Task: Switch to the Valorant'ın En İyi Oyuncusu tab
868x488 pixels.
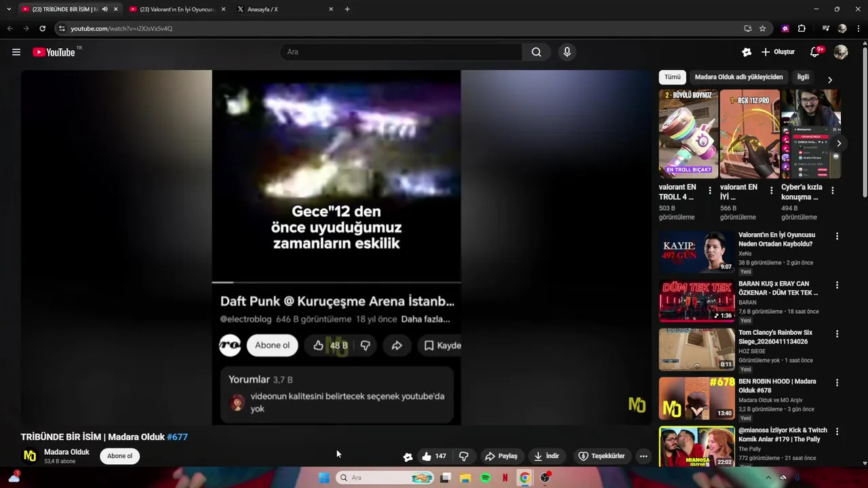Action: tap(177, 9)
